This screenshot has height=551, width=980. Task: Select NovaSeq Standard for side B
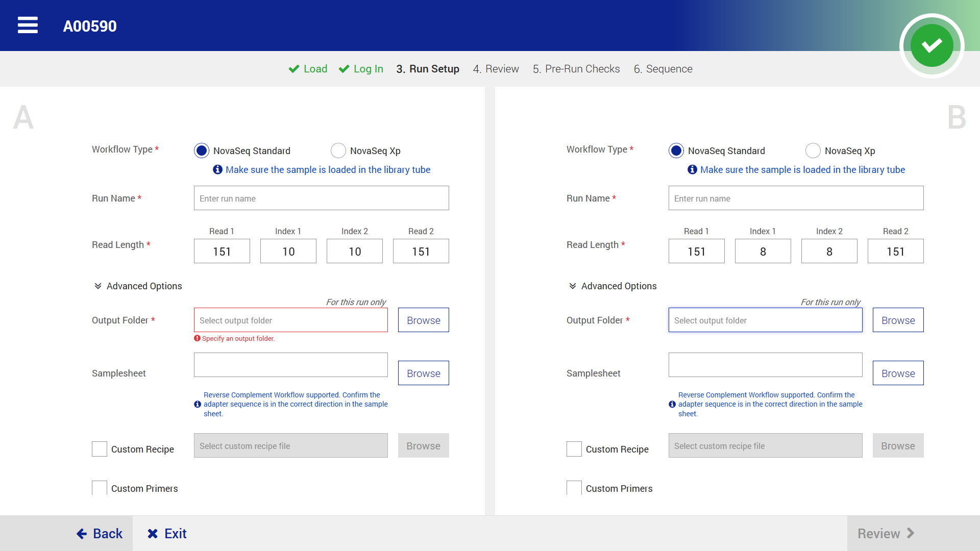pyautogui.click(x=676, y=151)
